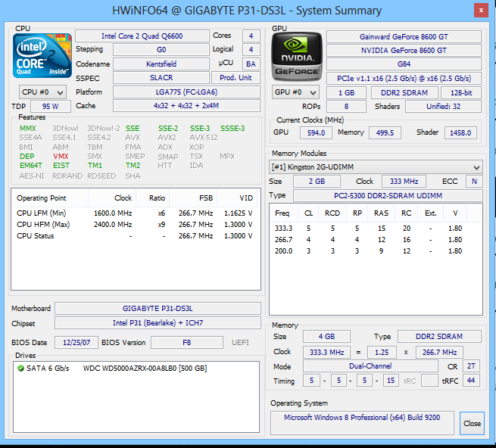Click the NVIDIA GeForce logo
This screenshot has width=496, height=448.
coord(296,57)
